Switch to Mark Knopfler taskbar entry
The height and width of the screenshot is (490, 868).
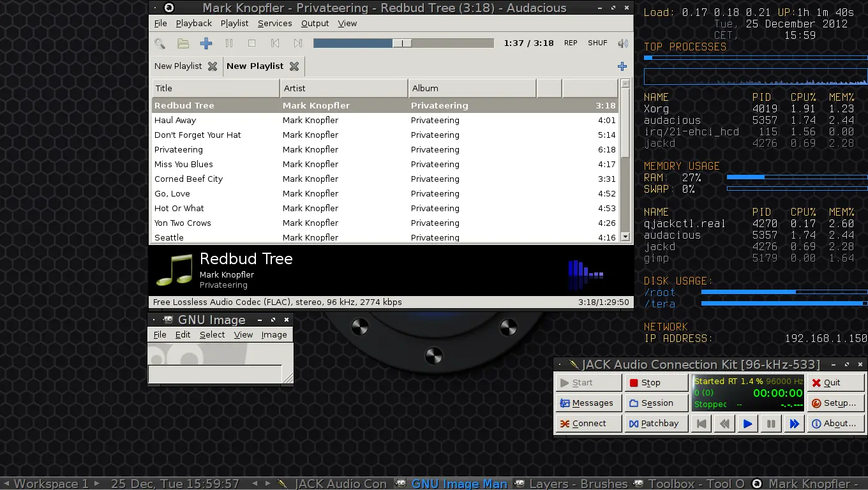(x=807, y=484)
